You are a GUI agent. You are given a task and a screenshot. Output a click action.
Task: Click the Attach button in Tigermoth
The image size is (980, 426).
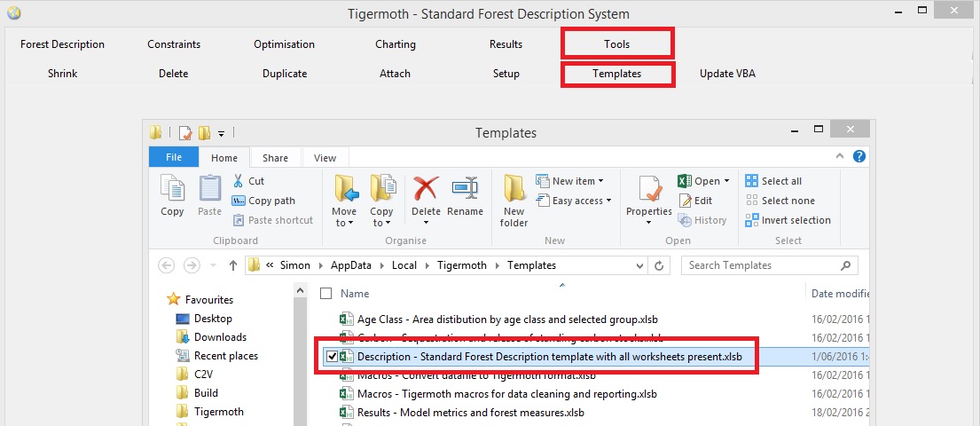395,73
